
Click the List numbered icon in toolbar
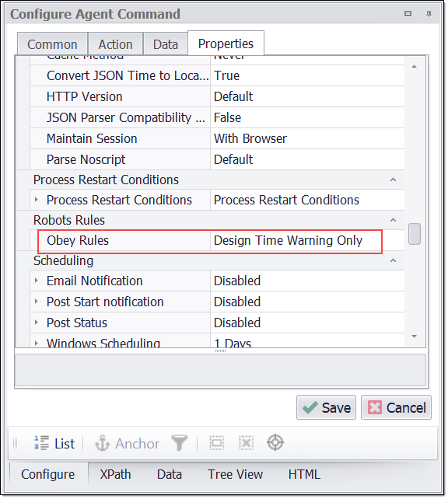pyautogui.click(x=41, y=443)
